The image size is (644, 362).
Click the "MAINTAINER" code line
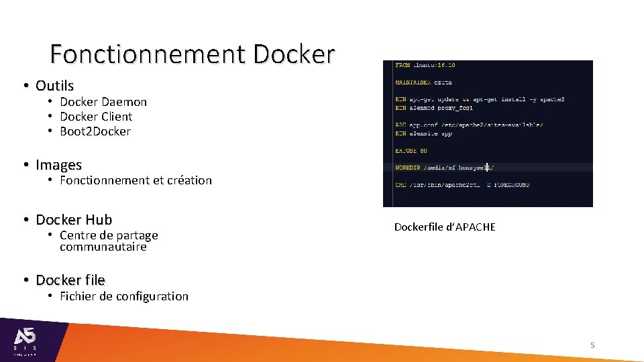(423, 82)
